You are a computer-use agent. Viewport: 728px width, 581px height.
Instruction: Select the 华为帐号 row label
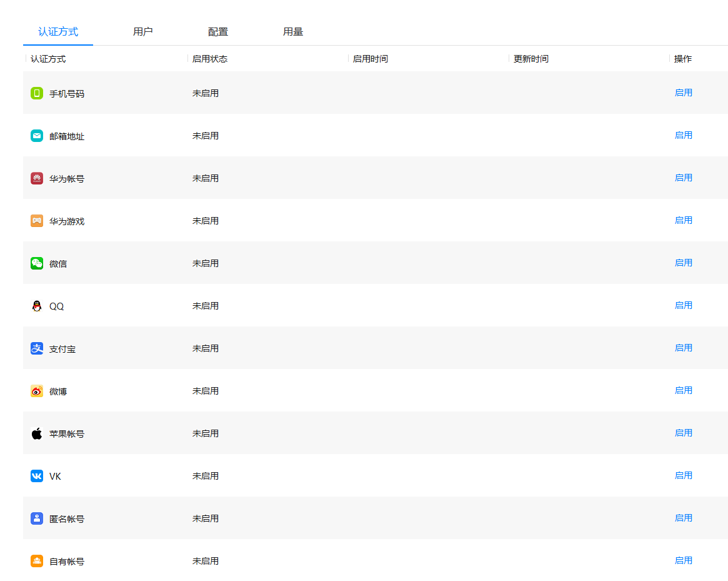[67, 178]
